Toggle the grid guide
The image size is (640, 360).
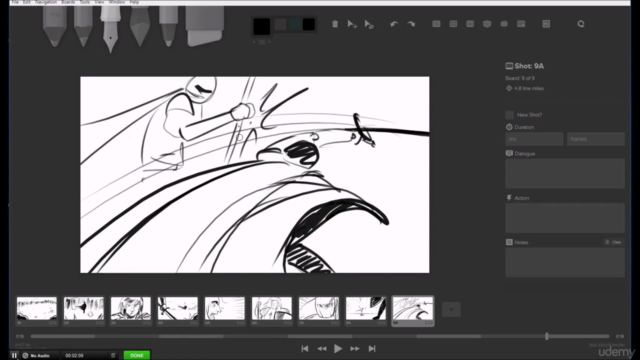coord(436,24)
